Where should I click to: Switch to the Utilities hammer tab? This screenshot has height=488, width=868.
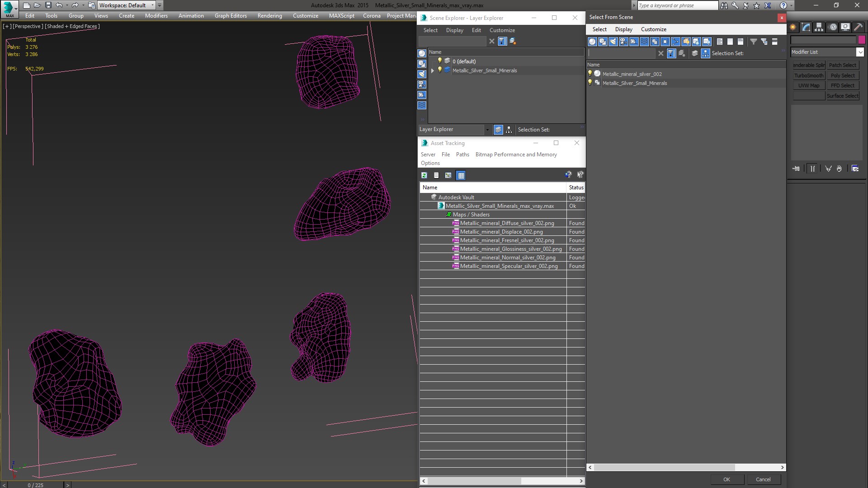pos(859,27)
